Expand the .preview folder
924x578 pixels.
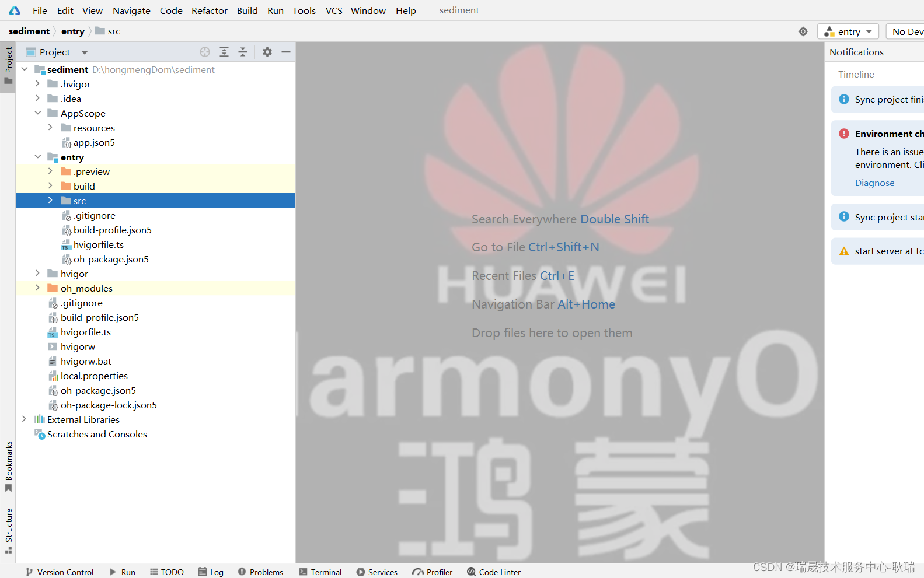[x=50, y=171]
